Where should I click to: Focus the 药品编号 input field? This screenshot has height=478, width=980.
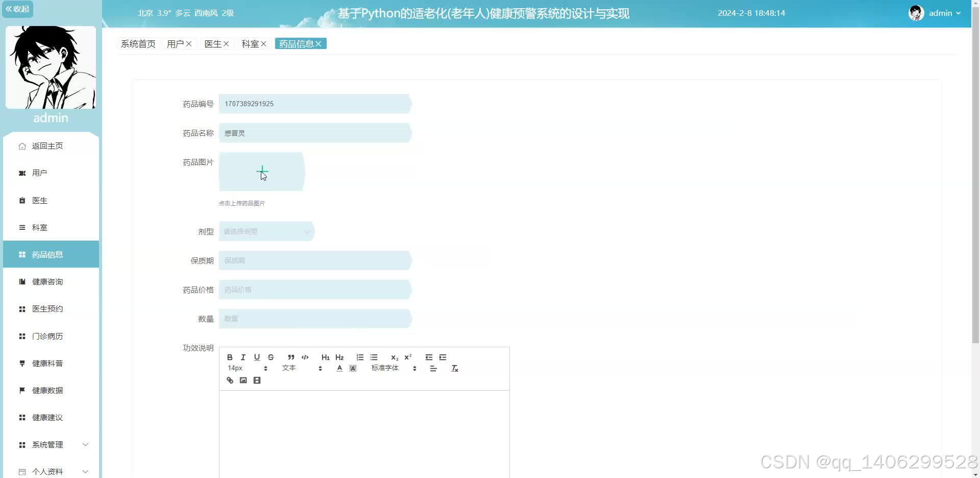coord(315,104)
